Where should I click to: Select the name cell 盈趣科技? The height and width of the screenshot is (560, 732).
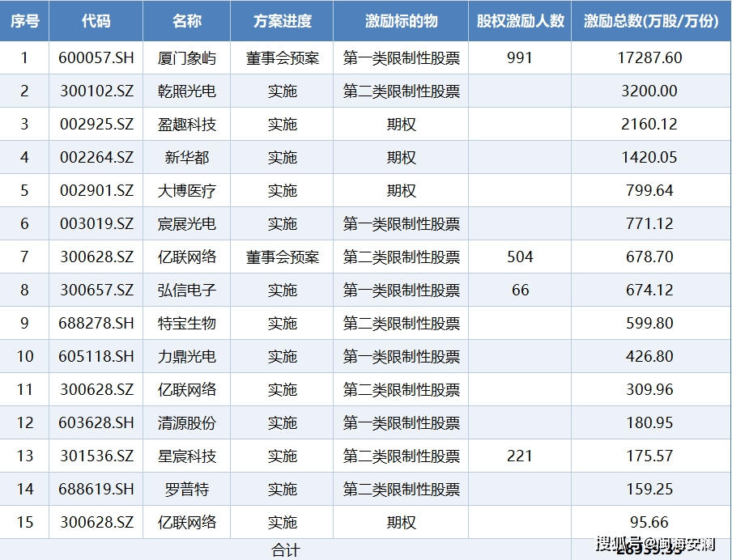coord(187,124)
